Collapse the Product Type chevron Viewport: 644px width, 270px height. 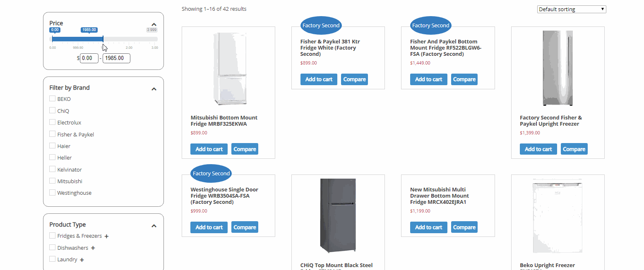tap(154, 226)
